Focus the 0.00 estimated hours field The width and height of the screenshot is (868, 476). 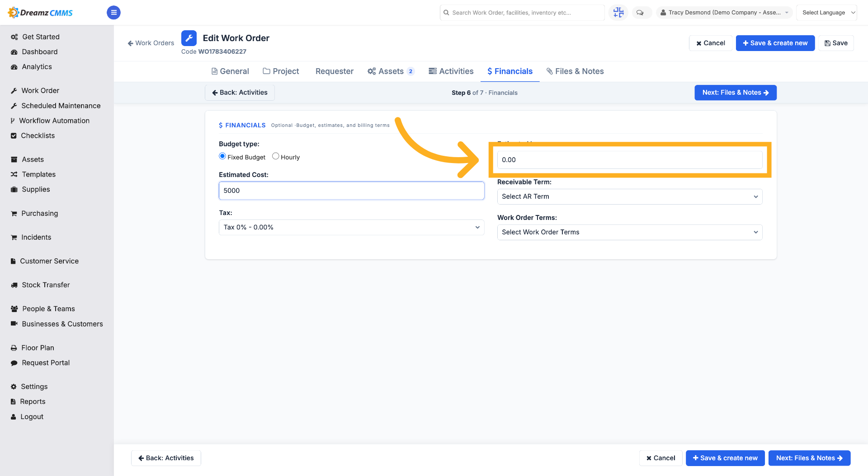coord(630,160)
